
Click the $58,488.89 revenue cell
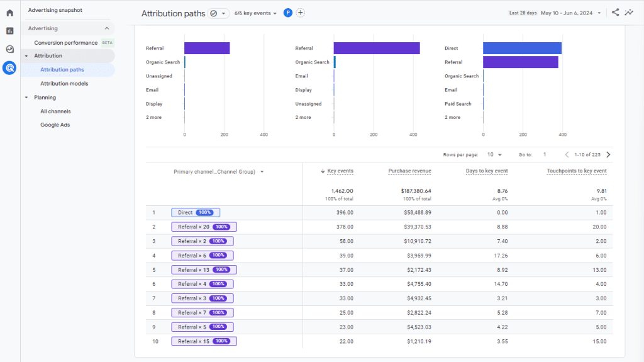(x=418, y=213)
